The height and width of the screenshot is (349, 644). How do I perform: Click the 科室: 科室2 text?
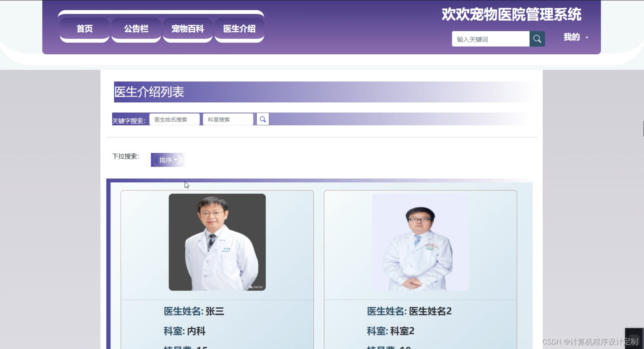coord(391,331)
